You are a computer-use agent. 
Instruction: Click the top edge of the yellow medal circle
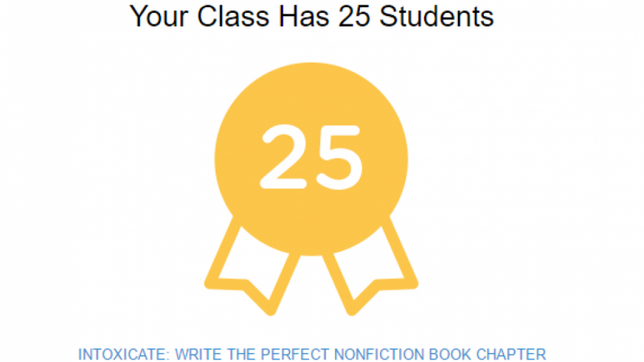click(x=311, y=66)
